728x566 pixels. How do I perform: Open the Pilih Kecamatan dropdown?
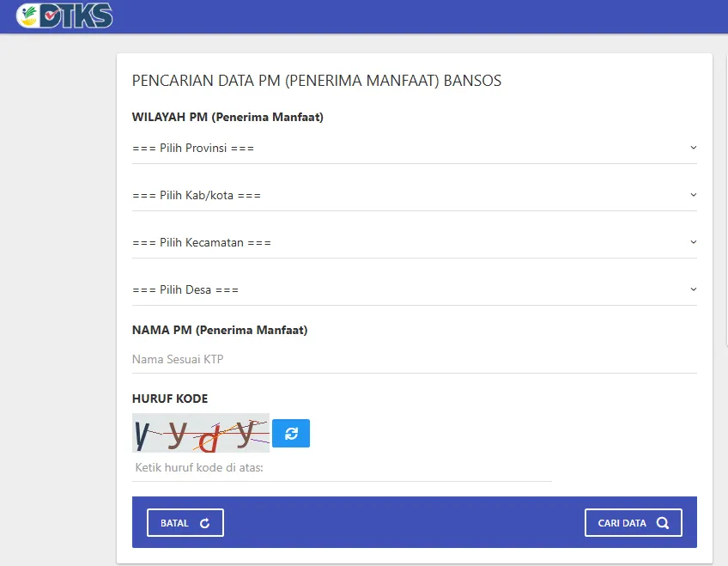click(414, 243)
